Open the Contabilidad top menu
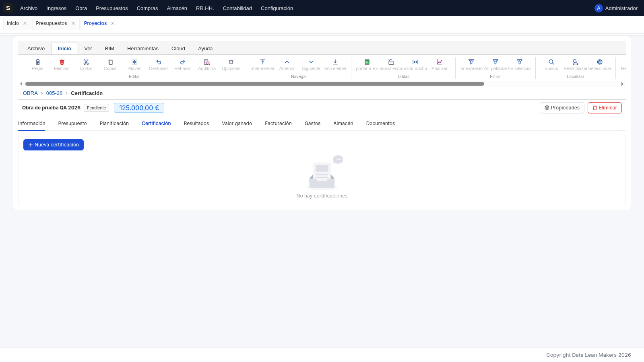The image size is (644, 362). 237,8
